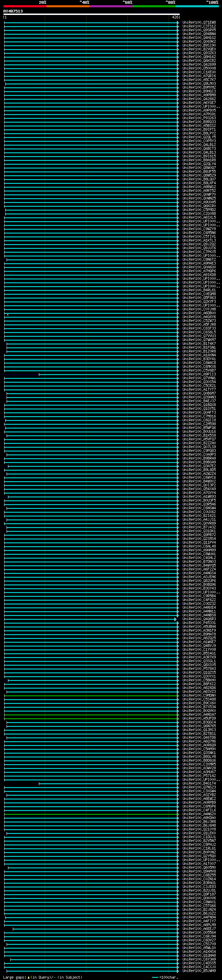The image size is (222, 980).
Task: Click label UniRef100_P93263
Action: click(199, 118)
